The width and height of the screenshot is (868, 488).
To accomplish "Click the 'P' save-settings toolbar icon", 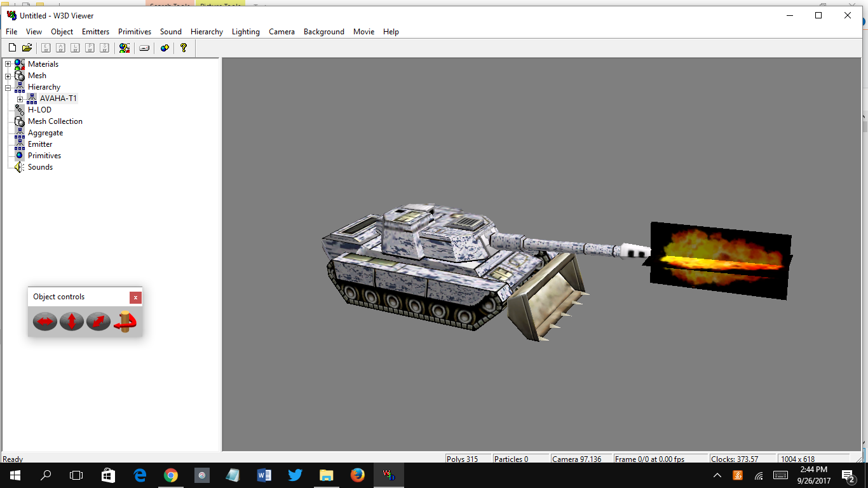I will pos(90,48).
